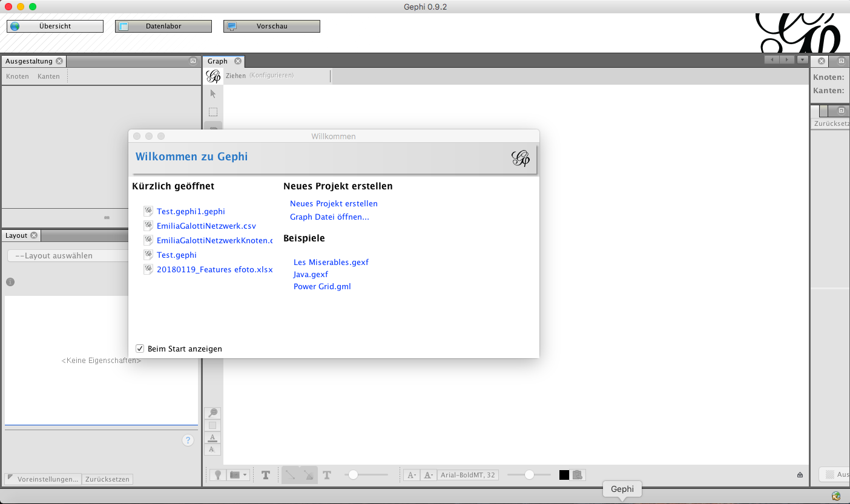
Task: Open recent file EmiliaGalottiNetzwerkKnoten
Action: tap(215, 240)
